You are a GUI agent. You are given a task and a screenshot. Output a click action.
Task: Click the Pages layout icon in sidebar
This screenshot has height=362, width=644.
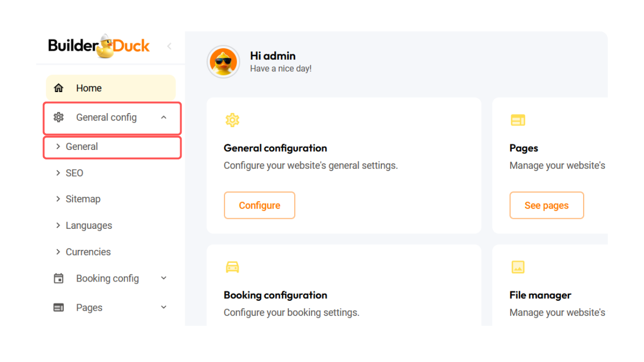(x=59, y=308)
